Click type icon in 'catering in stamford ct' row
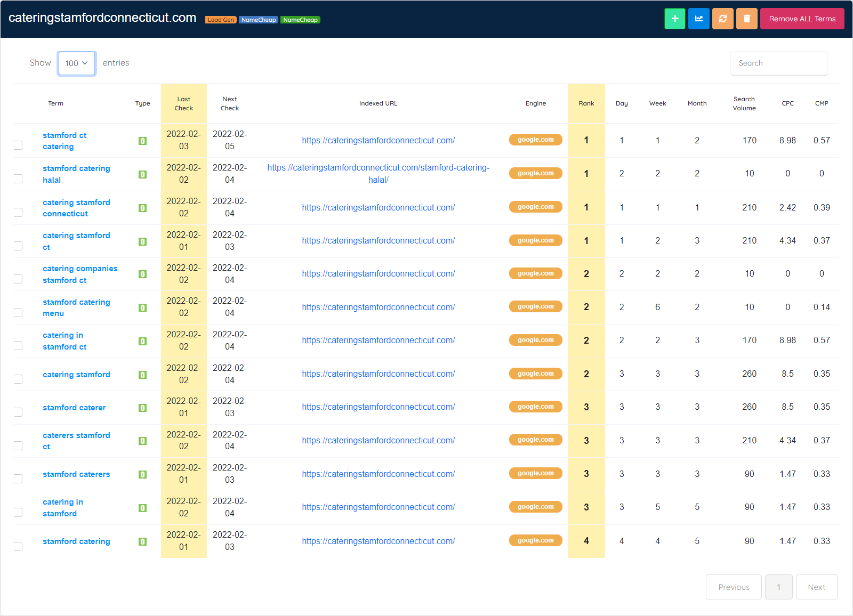The width and height of the screenshot is (853, 616). [x=142, y=341]
